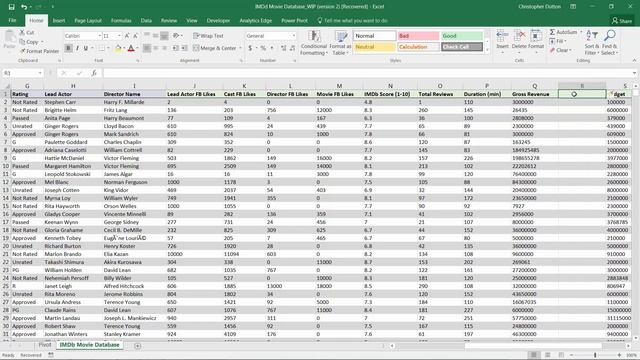Apply the red Font Color A
The width and height of the screenshot is (640, 360).
click(x=131, y=49)
